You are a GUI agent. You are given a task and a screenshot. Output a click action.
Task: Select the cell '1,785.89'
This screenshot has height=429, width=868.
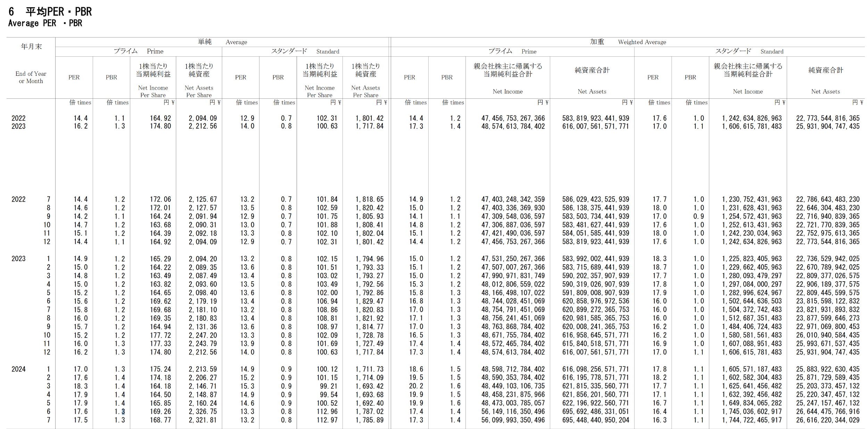[370, 420]
